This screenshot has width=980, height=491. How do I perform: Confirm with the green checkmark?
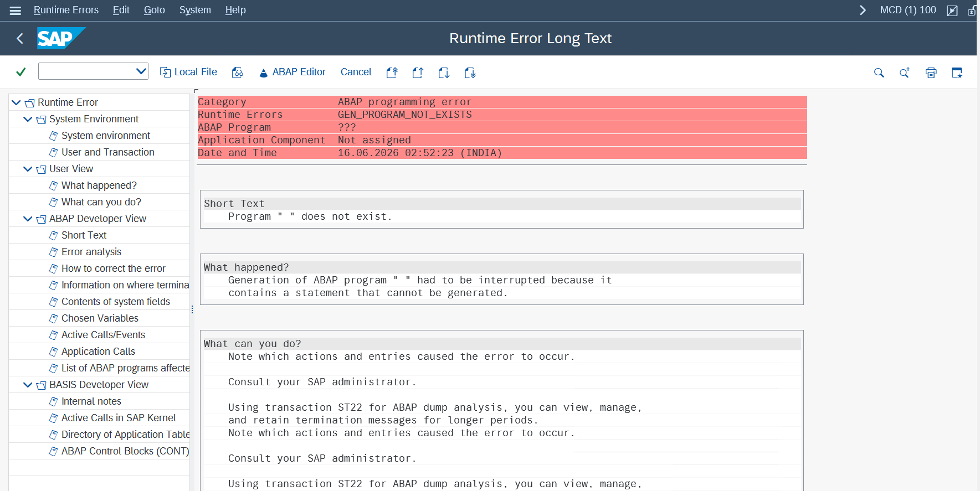[21, 72]
